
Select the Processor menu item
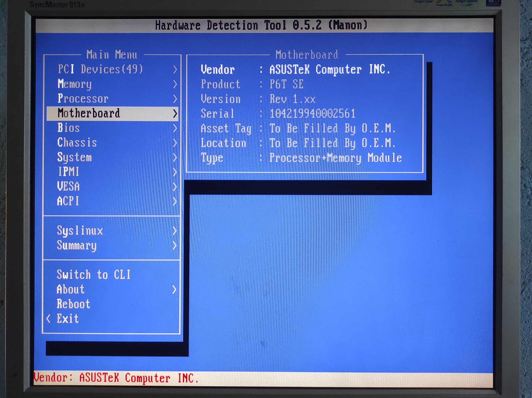[83, 99]
